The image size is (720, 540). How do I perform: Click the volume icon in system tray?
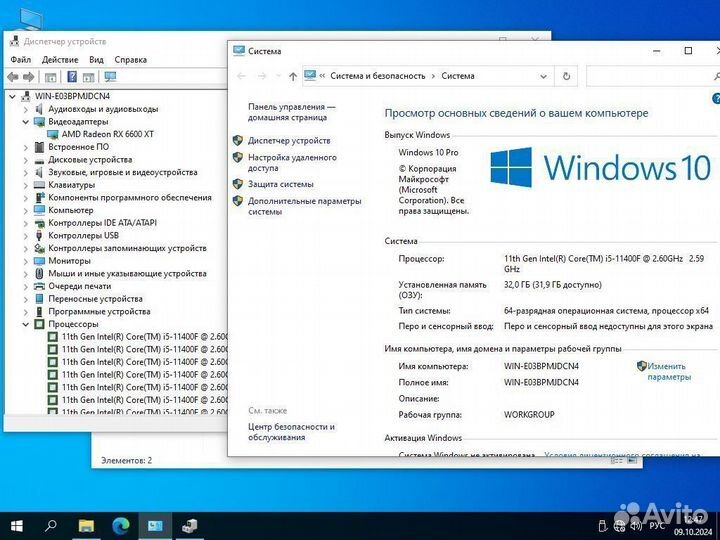(636, 526)
